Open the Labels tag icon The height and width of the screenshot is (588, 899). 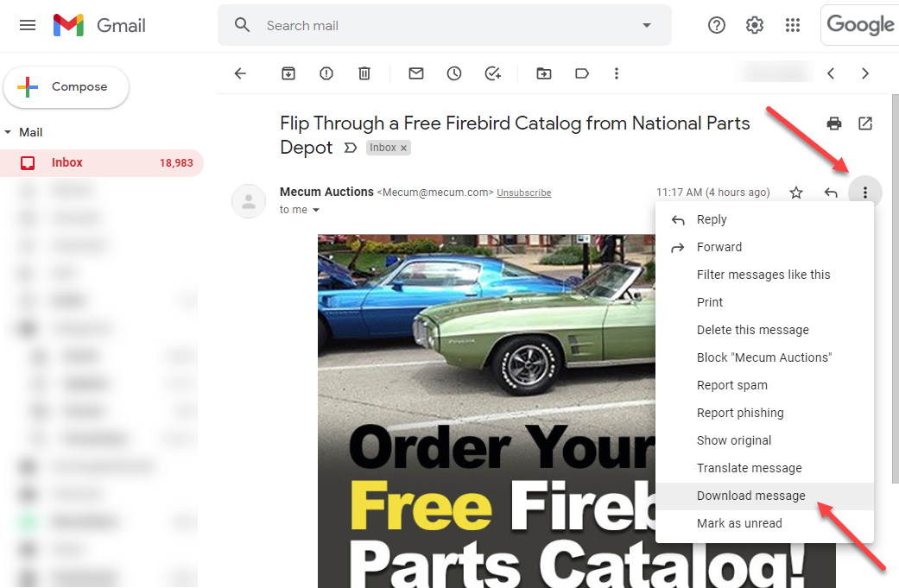pos(582,73)
